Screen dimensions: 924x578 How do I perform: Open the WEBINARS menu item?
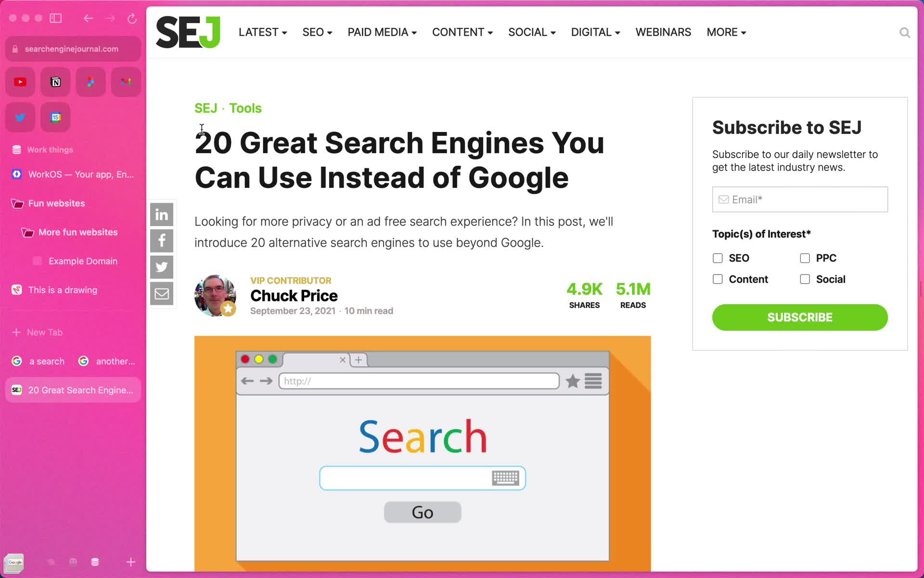click(x=663, y=32)
